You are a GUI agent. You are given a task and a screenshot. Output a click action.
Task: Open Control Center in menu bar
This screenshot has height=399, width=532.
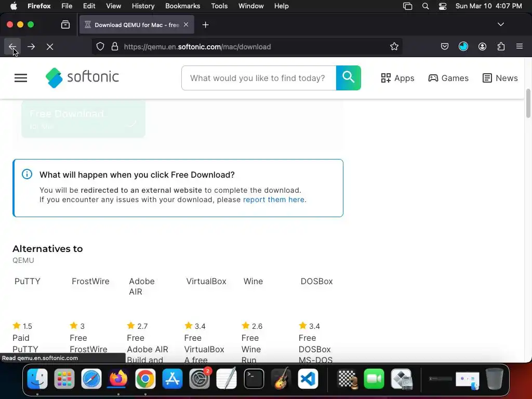(443, 6)
